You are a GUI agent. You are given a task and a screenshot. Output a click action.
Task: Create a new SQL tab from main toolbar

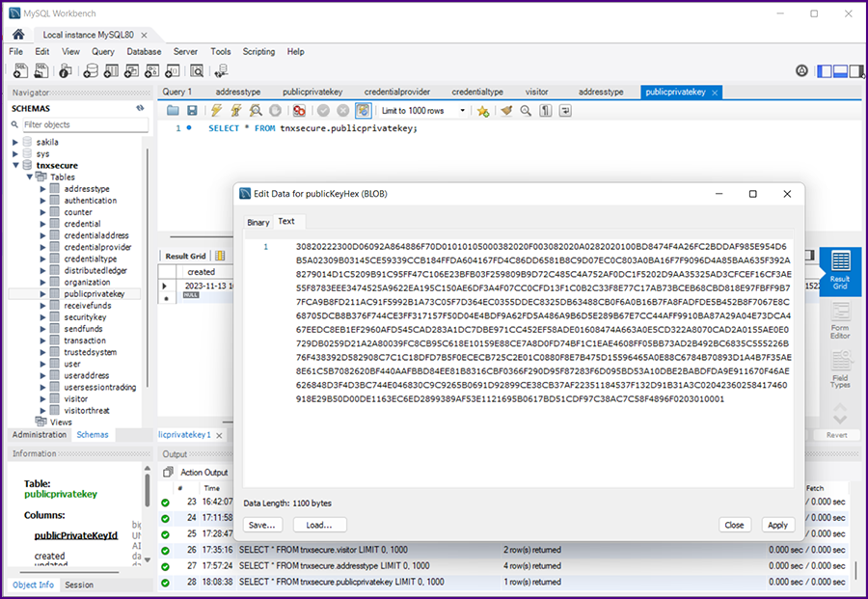[x=20, y=70]
